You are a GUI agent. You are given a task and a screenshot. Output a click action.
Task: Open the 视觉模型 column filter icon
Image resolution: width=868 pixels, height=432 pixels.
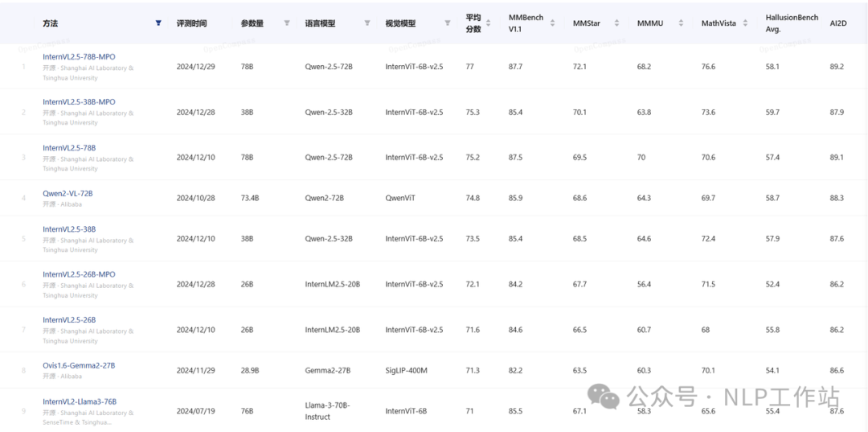click(x=448, y=23)
